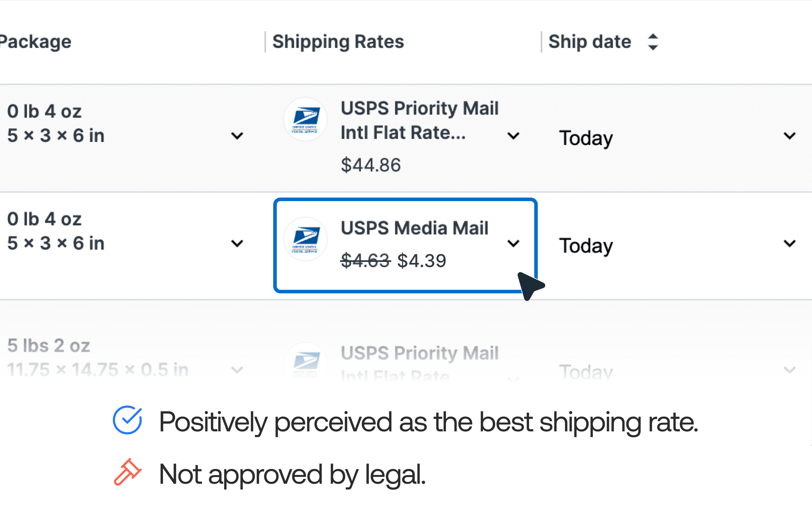This screenshot has width=812, height=507.
Task: Sort by the Ship date column header
Action: click(590, 42)
